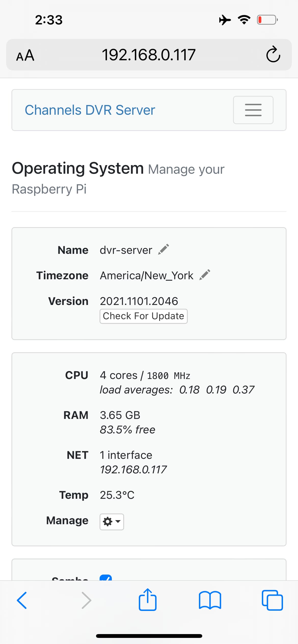Open the AA reader text options
Screen dimensions: 298x644
(x=25, y=55)
